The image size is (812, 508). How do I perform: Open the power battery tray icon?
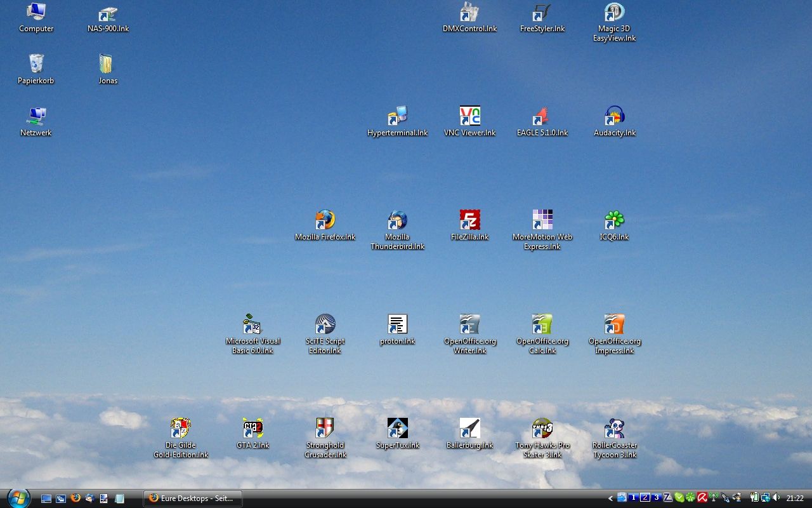[x=755, y=498]
